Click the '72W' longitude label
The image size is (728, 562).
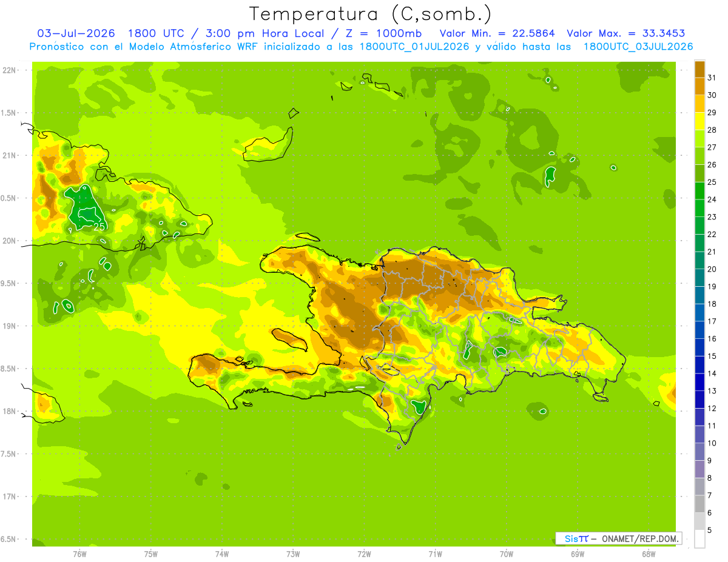click(364, 554)
